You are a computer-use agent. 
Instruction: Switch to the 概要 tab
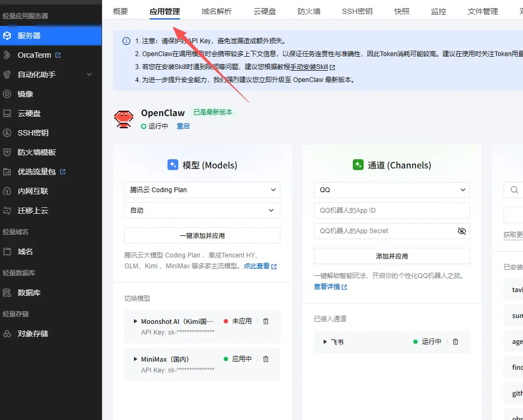click(120, 11)
